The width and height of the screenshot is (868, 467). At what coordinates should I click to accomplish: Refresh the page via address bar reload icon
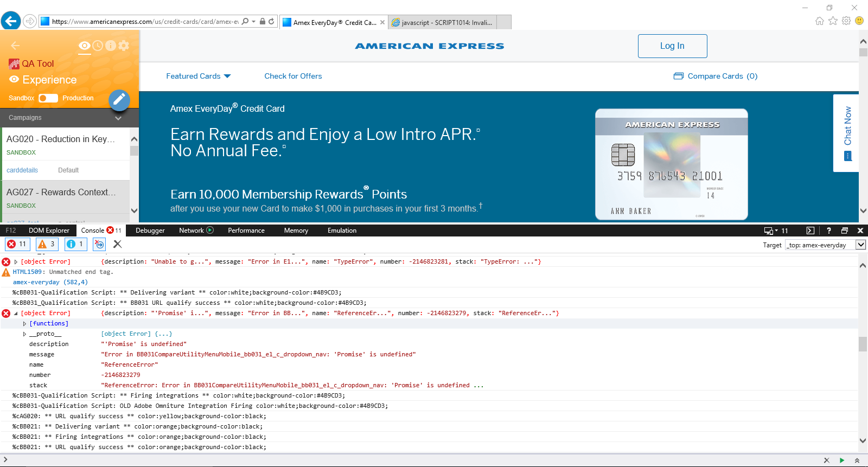pyautogui.click(x=271, y=21)
